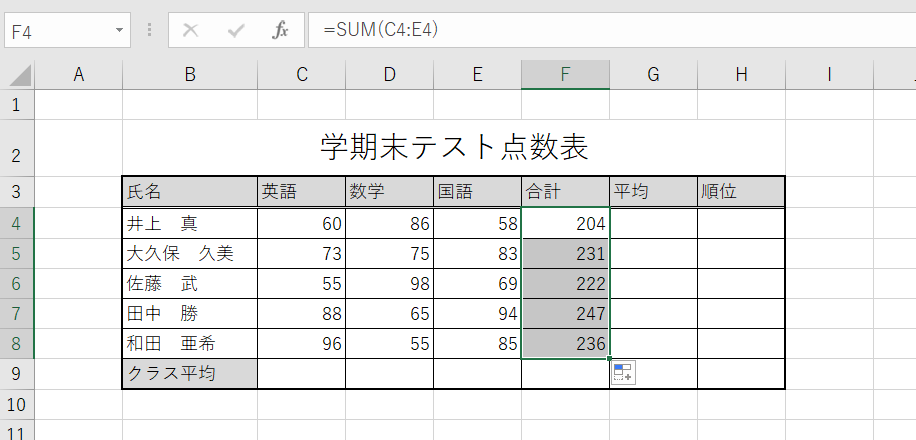This screenshot has height=440, width=916.
Task: Select row 9 header
Action: click(17, 374)
